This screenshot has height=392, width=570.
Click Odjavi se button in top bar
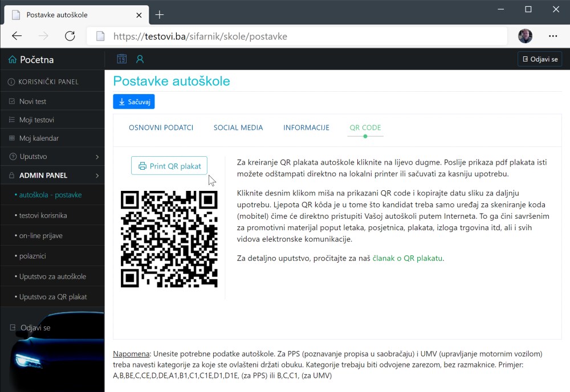pyautogui.click(x=540, y=59)
